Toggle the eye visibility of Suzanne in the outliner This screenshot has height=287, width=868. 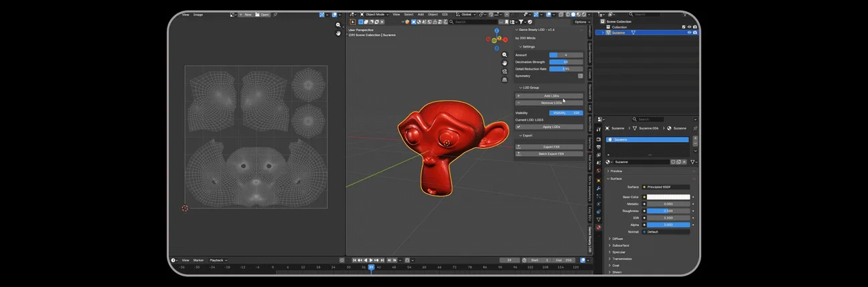point(689,32)
